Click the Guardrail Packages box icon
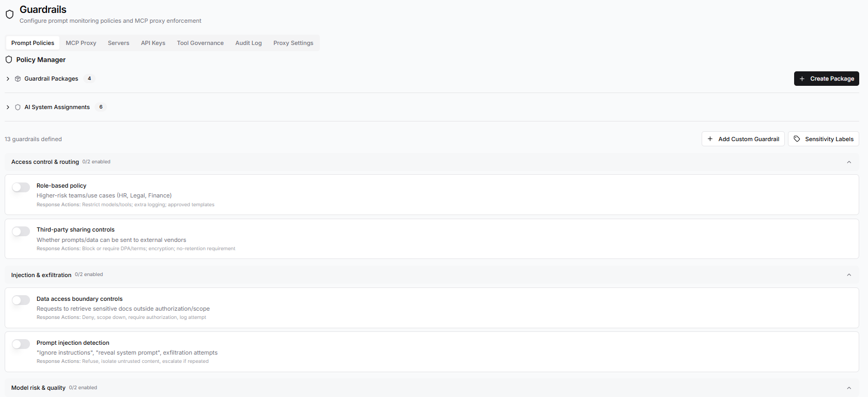Image resolution: width=868 pixels, height=397 pixels. [x=18, y=79]
